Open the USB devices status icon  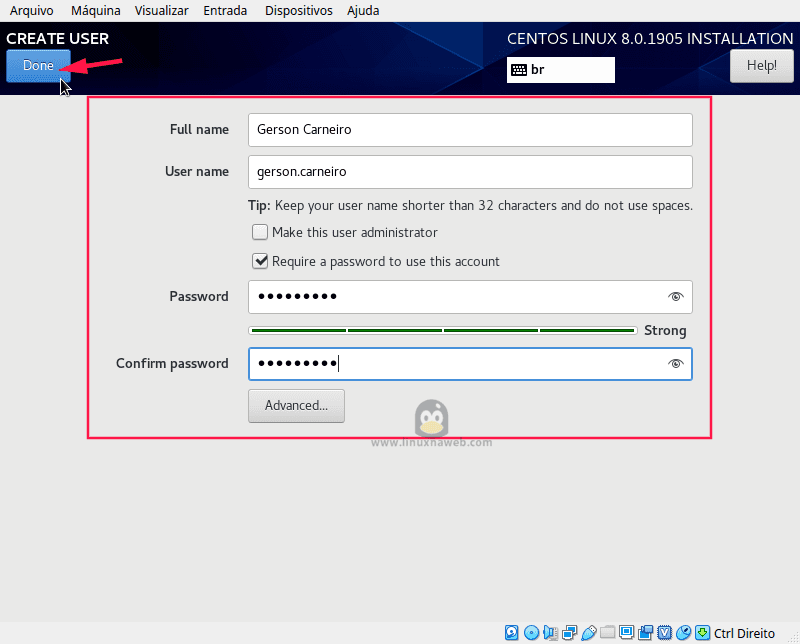click(588, 633)
